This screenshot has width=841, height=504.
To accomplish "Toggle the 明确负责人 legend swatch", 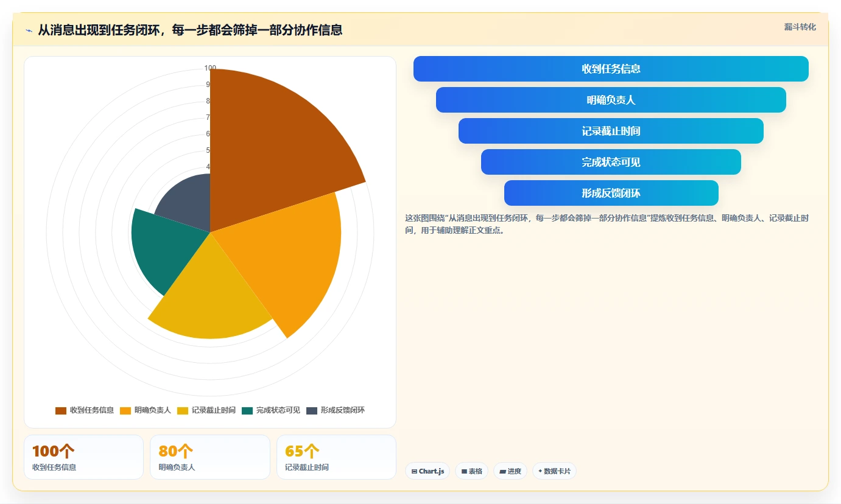I will click(x=125, y=410).
